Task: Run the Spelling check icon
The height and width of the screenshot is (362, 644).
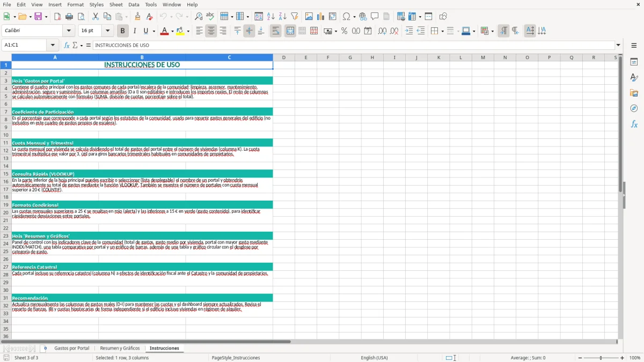Action: pyautogui.click(x=210, y=17)
